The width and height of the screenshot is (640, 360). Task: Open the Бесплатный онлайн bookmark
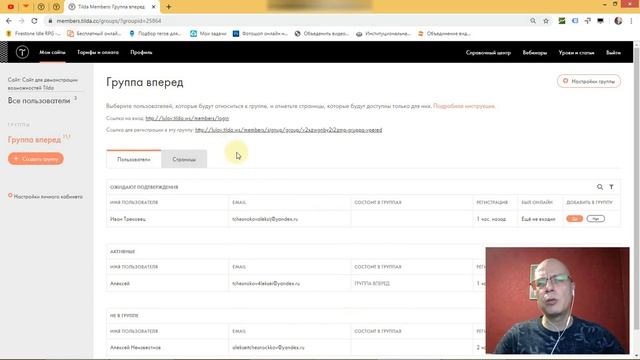94,33
